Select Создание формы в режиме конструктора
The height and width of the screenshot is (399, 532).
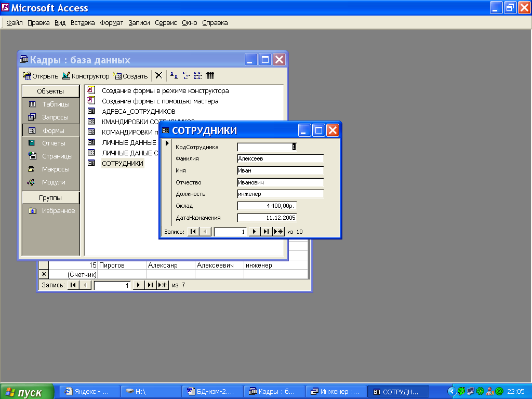165,91
